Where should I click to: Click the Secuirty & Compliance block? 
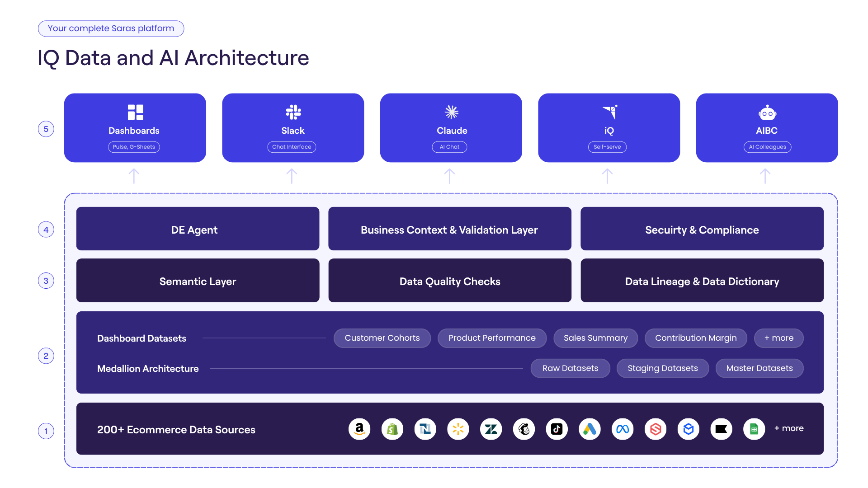point(702,229)
